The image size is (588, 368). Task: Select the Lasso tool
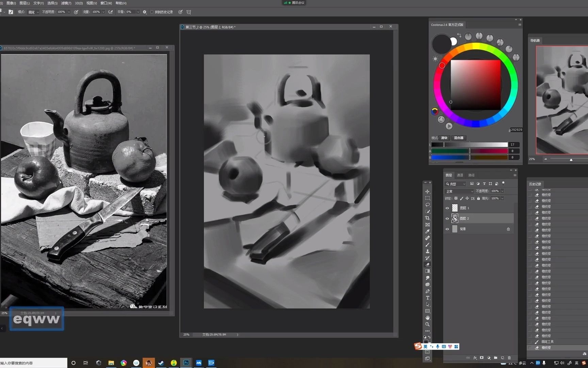point(427,205)
